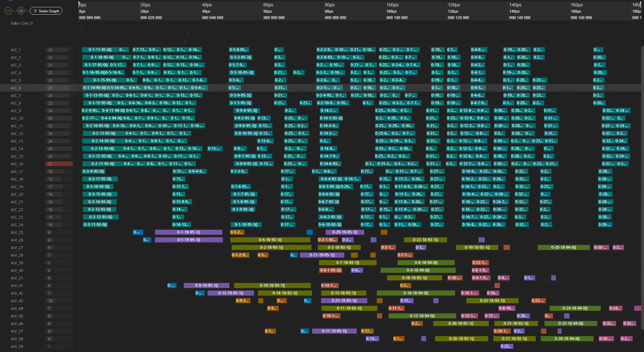Select task block 0-1-19-95-1() on AIV_25

click(x=188, y=232)
